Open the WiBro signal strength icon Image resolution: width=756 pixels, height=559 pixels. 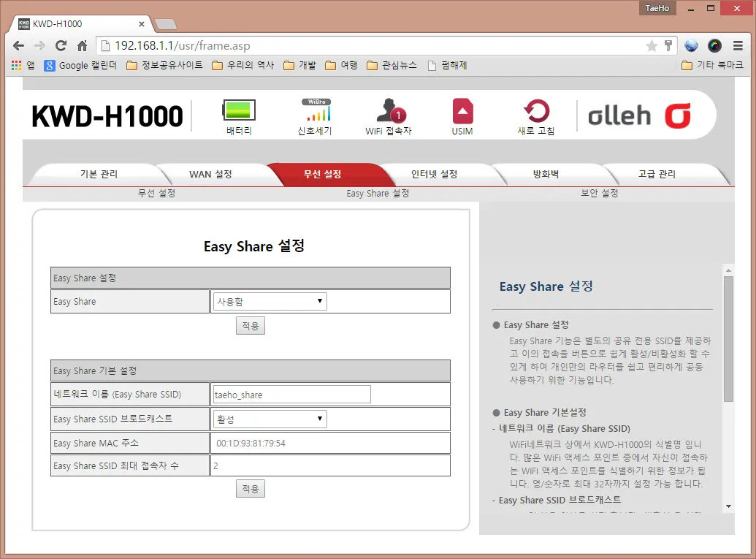coord(316,110)
